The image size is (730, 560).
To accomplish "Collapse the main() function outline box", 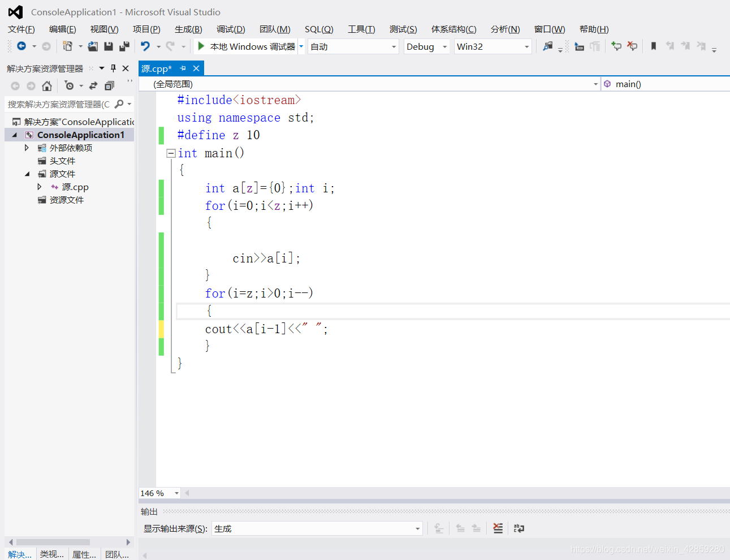I will (x=171, y=153).
